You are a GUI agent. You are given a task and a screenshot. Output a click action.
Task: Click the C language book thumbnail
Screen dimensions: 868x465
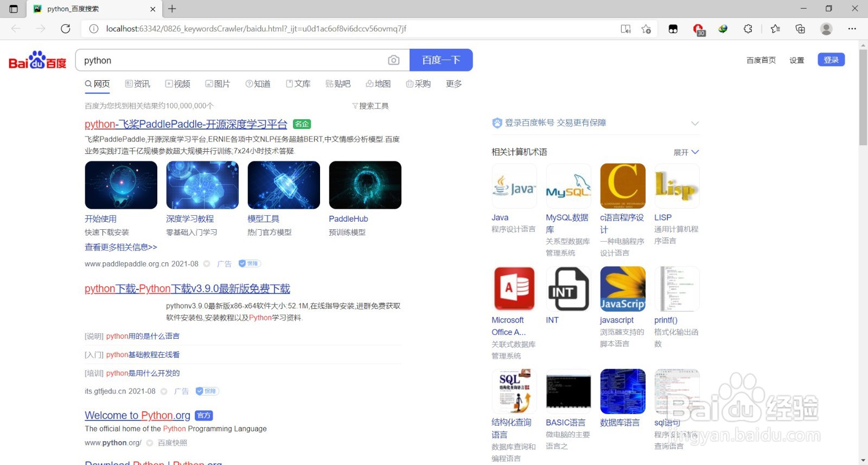(x=623, y=186)
